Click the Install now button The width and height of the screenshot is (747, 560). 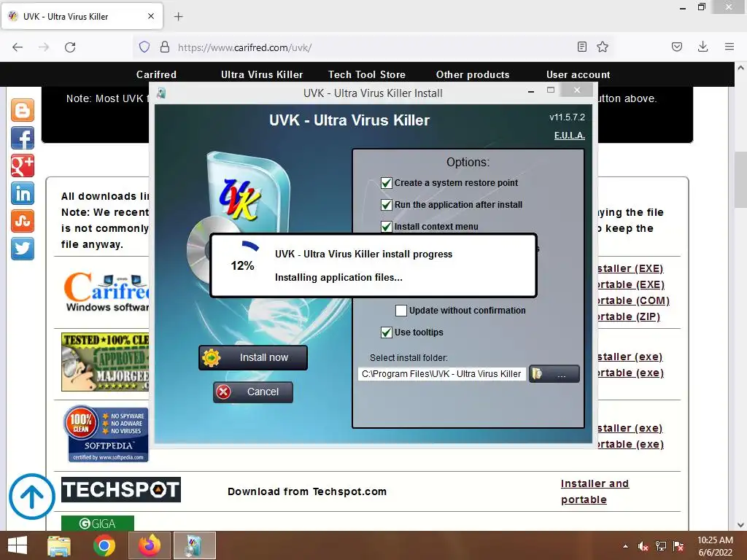pos(253,357)
